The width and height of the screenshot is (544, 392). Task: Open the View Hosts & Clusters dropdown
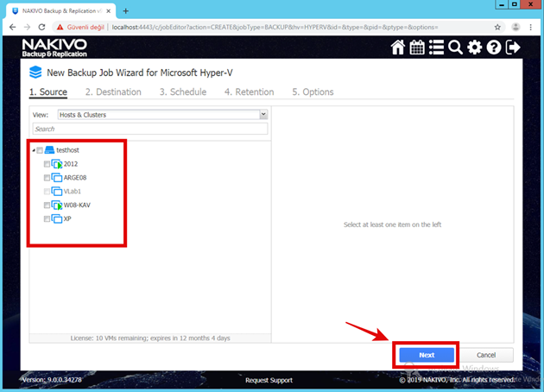(162, 115)
